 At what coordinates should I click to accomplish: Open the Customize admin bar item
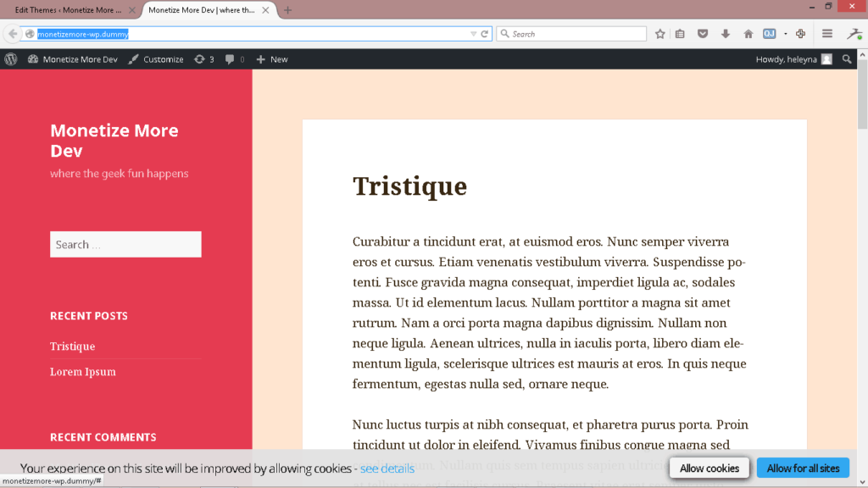coord(156,59)
